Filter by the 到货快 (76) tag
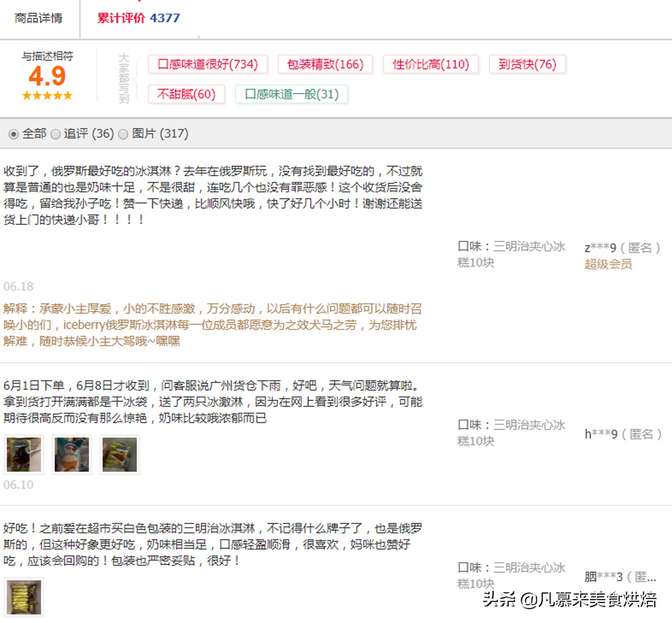 527,65
